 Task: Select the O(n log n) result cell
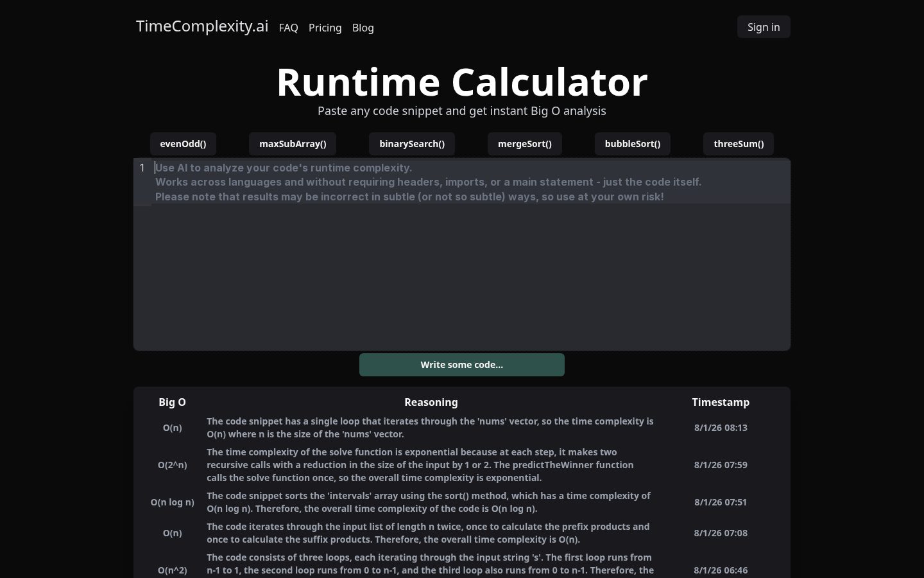coord(172,502)
